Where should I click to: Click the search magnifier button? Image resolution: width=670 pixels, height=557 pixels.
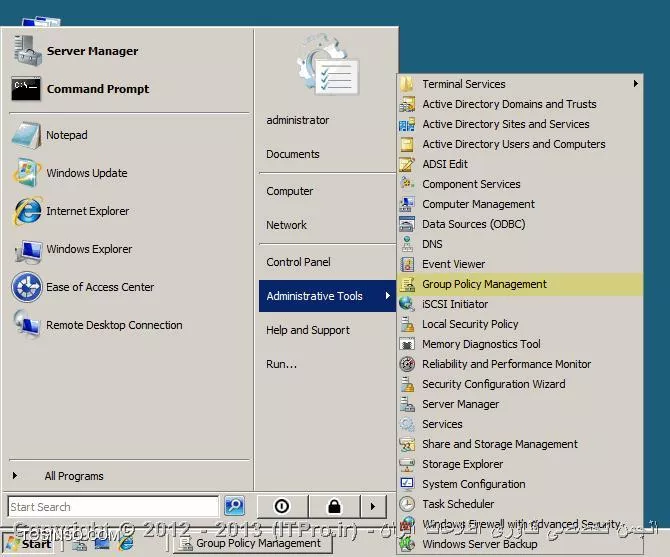point(235,507)
